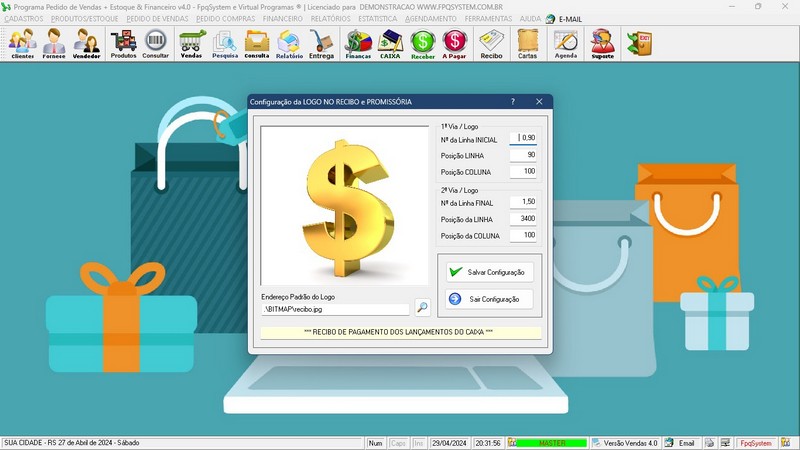The image size is (800, 450).
Task: Click the E-MAIL menu label
Action: point(570,19)
